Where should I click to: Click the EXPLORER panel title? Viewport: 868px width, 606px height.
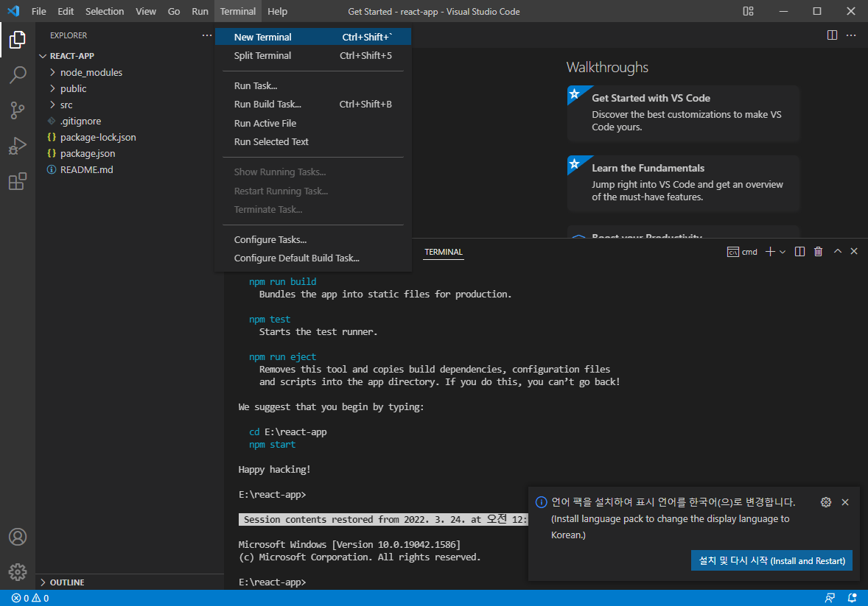[69, 35]
